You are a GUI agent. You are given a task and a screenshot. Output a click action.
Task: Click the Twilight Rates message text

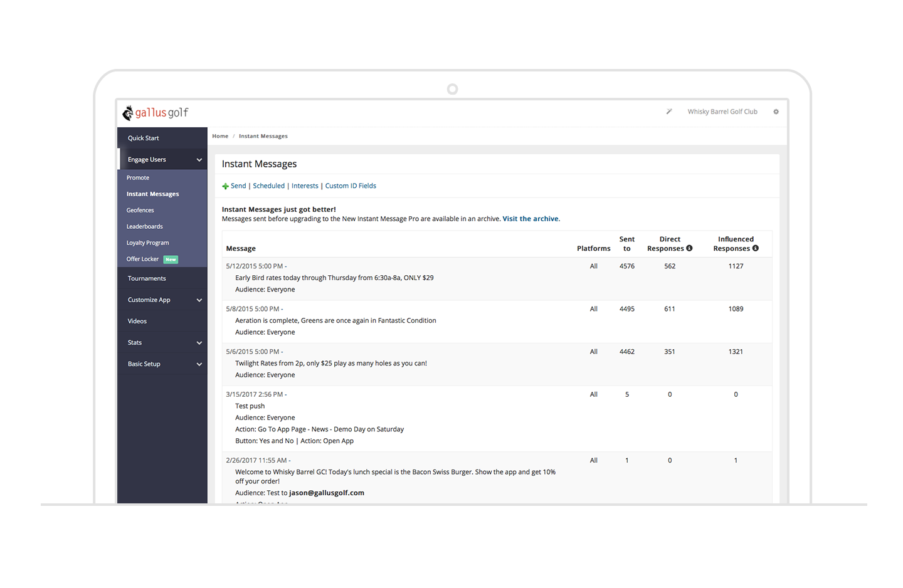(x=331, y=363)
